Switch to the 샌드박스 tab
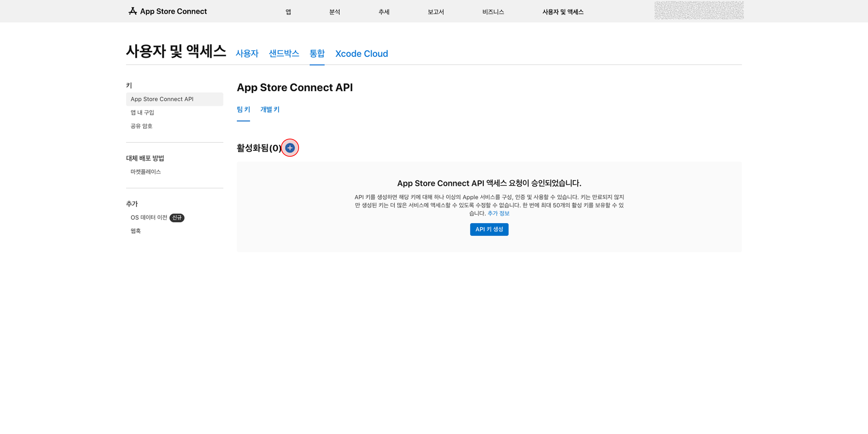Image resolution: width=868 pixels, height=434 pixels. tap(284, 54)
